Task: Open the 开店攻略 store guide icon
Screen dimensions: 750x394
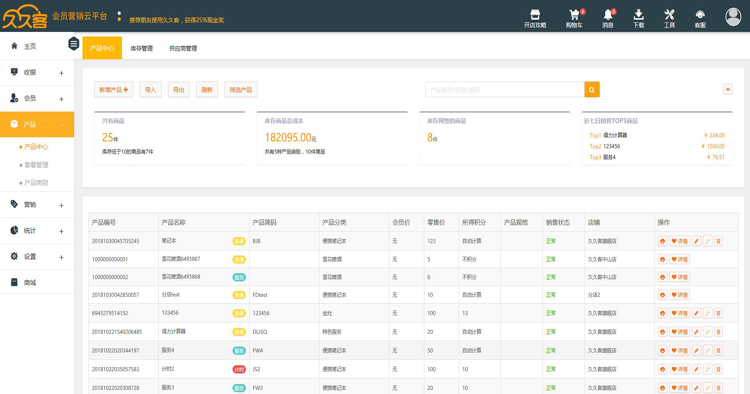Action: [x=535, y=18]
